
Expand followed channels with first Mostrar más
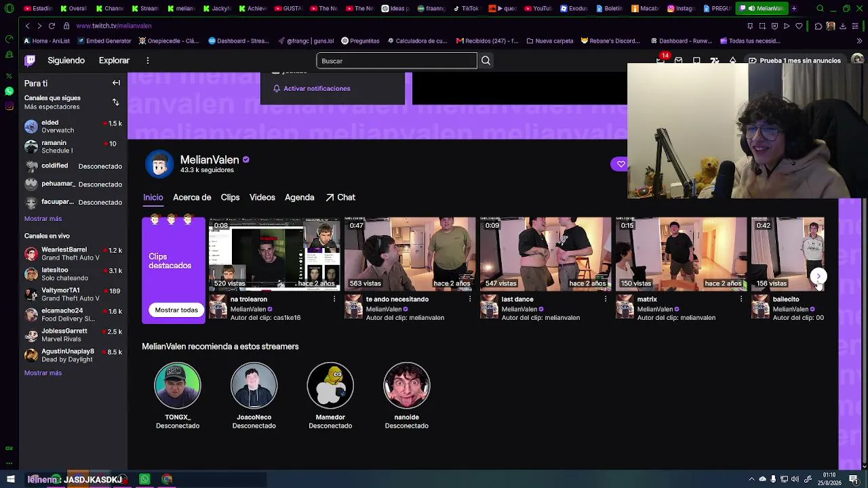43,219
